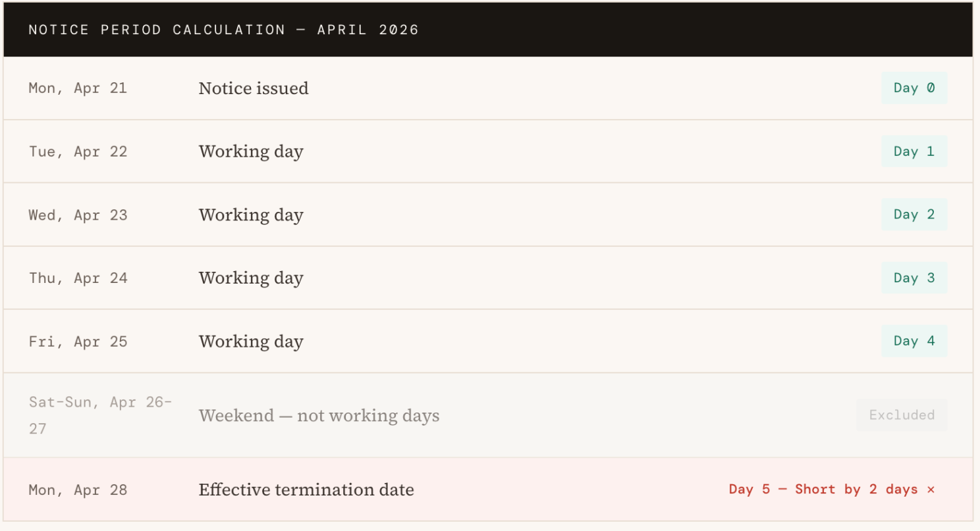Click the Day 2 badge
Image resolution: width=980 pixels, height=531 pixels.
(x=914, y=215)
